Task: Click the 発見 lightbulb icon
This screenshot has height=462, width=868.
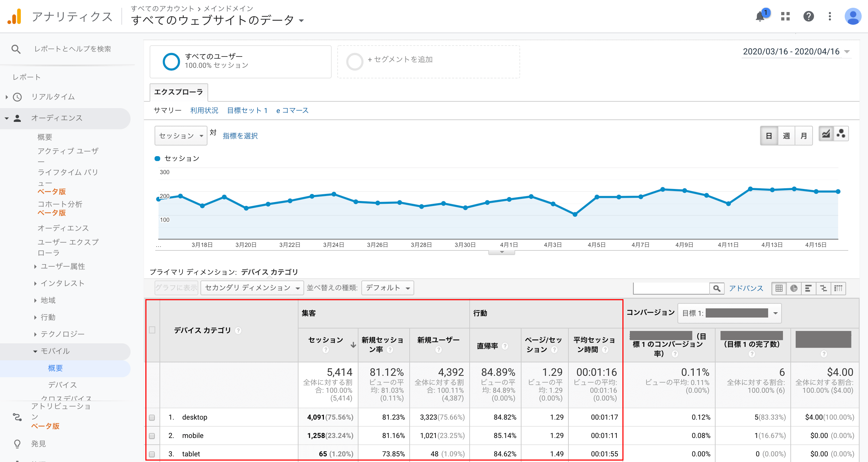Action: [x=17, y=444]
